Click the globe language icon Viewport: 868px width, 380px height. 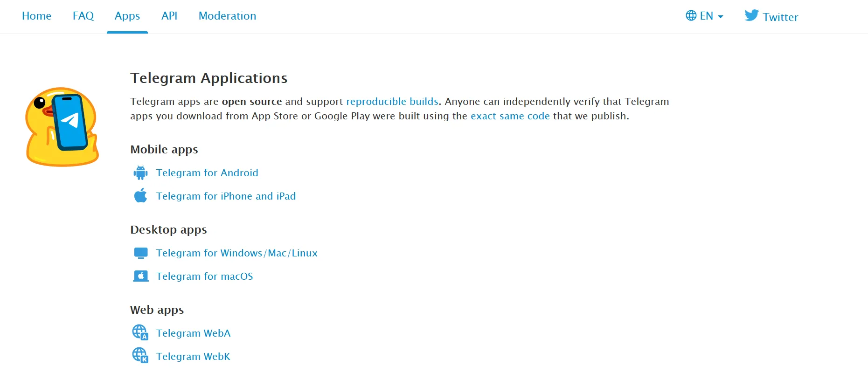tap(691, 15)
